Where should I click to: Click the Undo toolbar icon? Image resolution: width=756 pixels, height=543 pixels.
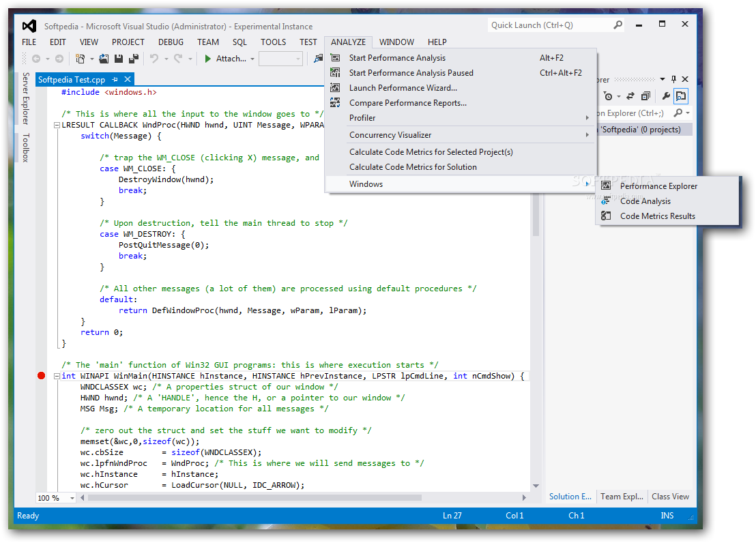(154, 59)
